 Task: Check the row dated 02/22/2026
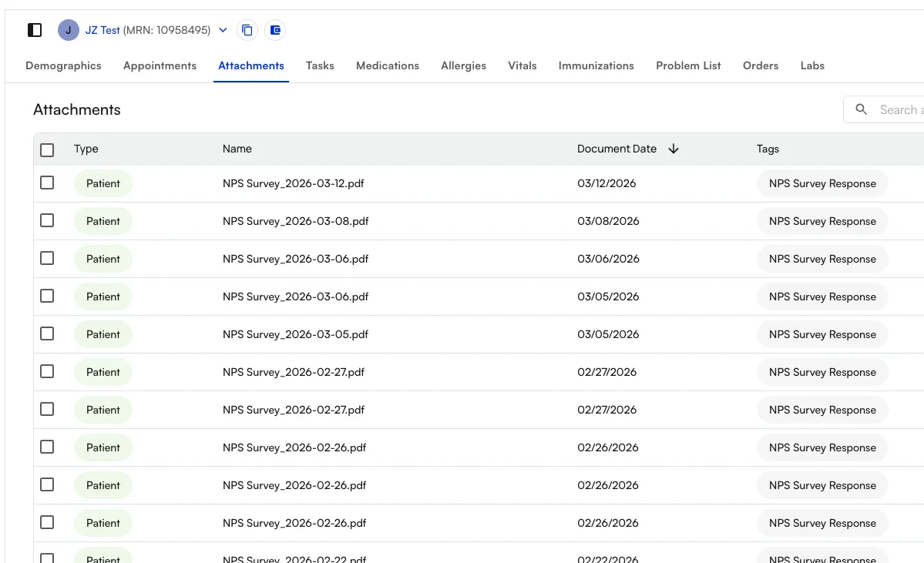(x=47, y=558)
